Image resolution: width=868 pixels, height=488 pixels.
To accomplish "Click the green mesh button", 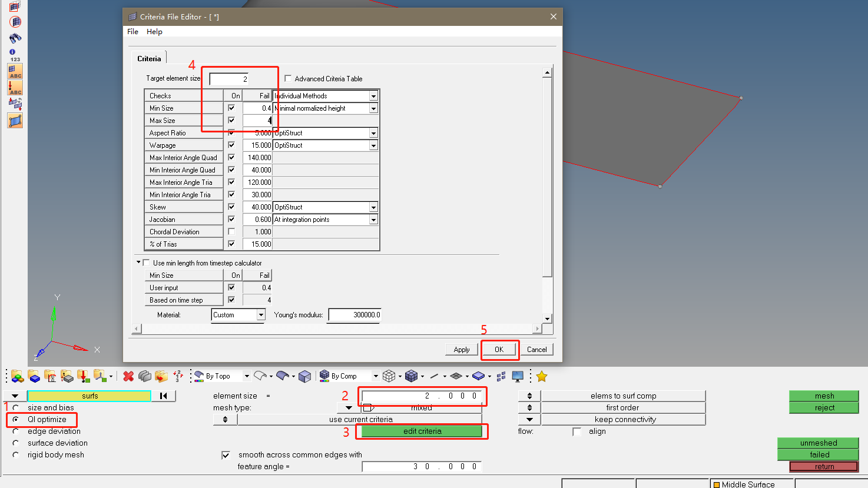I will (824, 396).
